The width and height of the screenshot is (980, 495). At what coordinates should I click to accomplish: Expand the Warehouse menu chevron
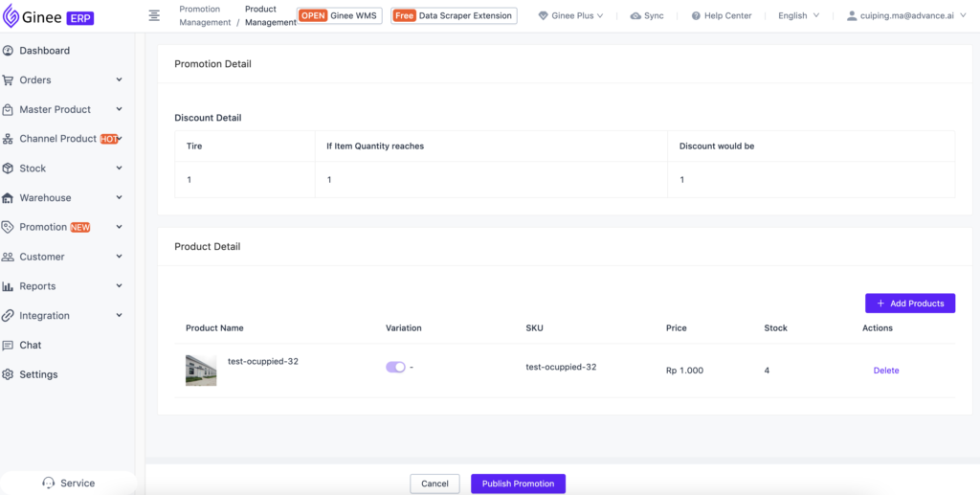pyautogui.click(x=120, y=197)
